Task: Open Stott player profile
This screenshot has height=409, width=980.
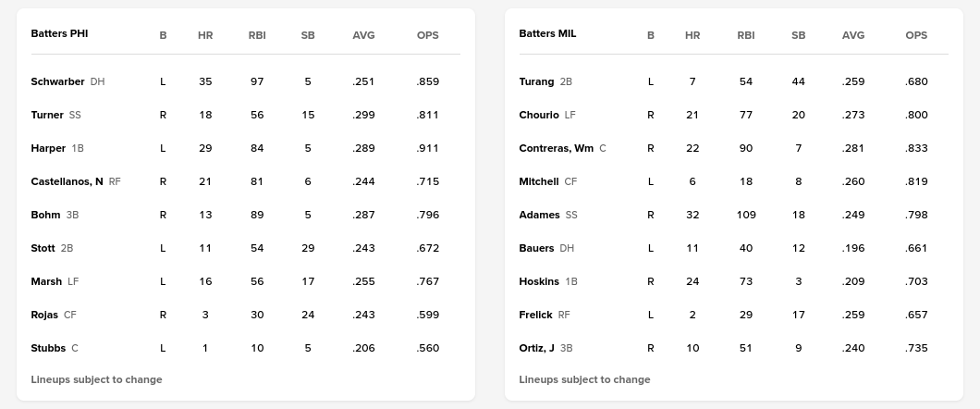Action: coord(43,248)
